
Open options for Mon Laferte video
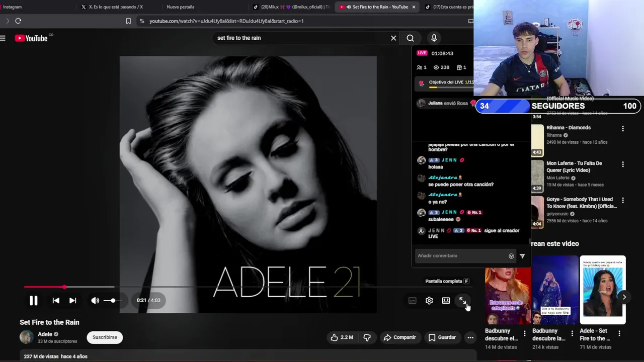tap(623, 164)
